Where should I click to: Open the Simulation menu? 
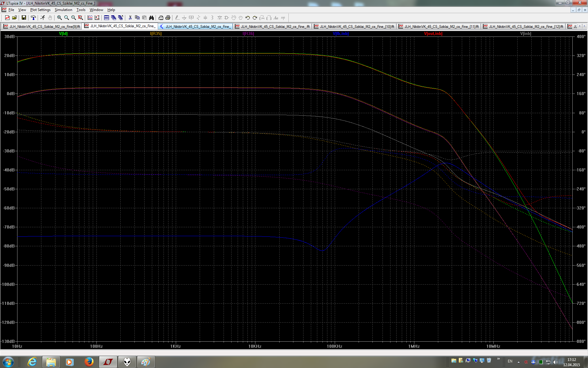click(63, 10)
